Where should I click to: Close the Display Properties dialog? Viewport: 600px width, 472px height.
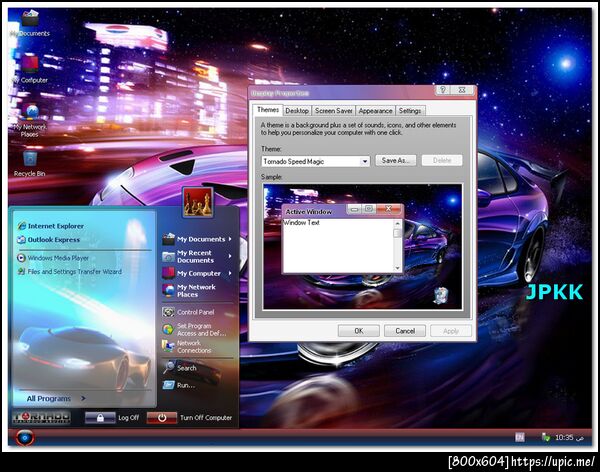click(462, 90)
